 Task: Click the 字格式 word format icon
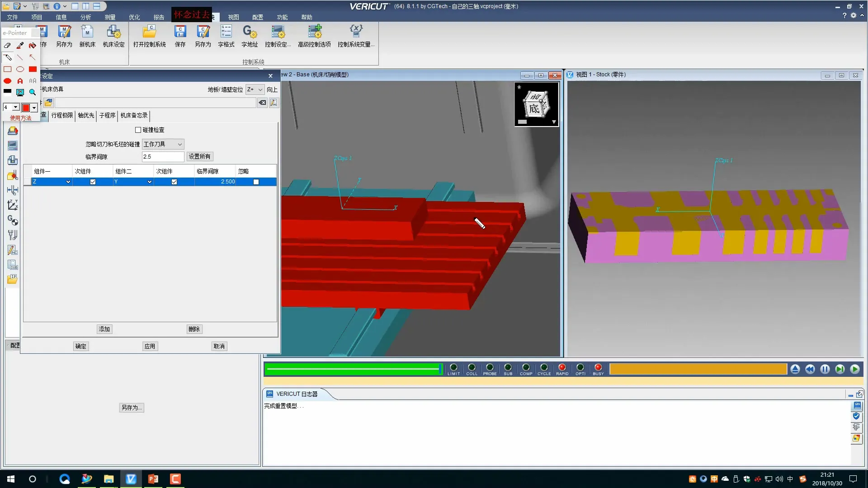point(226,32)
